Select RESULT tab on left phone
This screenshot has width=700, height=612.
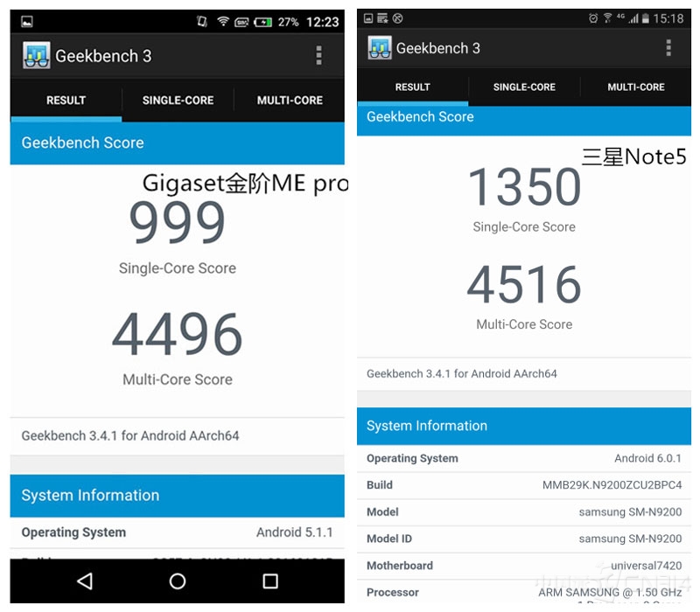(66, 101)
